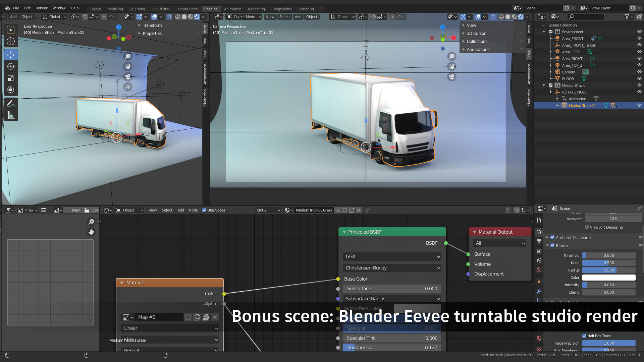Switch to the Compositing workspace tab
The height and width of the screenshot is (362, 644).
click(x=282, y=9)
